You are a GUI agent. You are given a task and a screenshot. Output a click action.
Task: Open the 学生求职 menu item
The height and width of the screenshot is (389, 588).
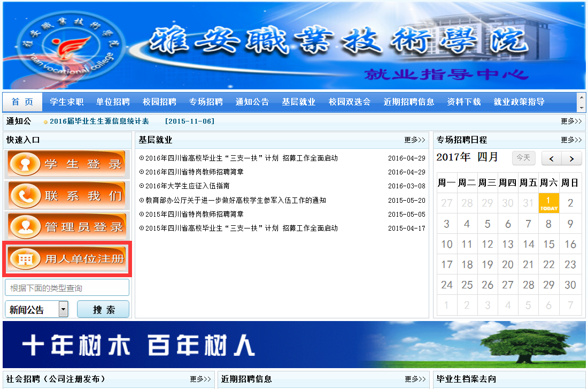pos(66,102)
